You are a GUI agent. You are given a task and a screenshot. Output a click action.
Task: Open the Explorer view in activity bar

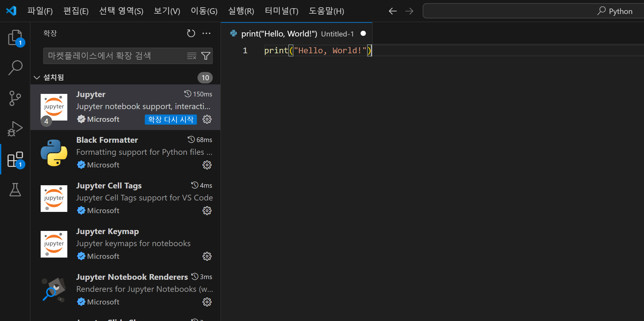coord(15,38)
